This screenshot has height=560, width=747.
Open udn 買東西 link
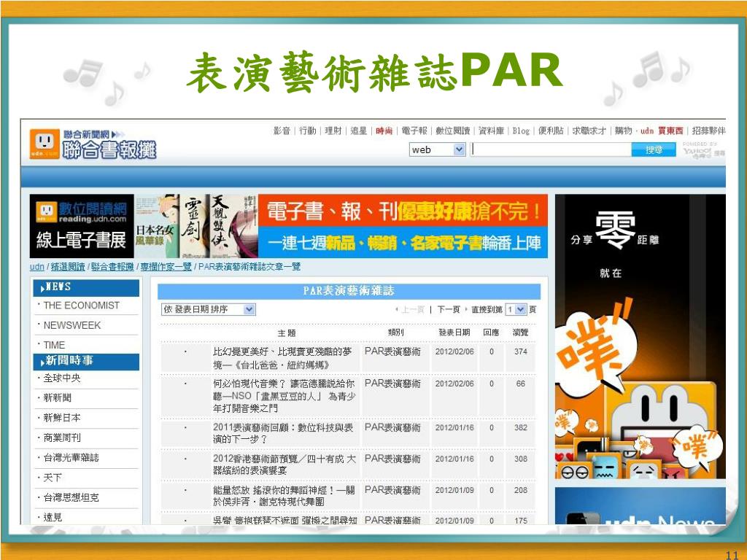[662, 131]
